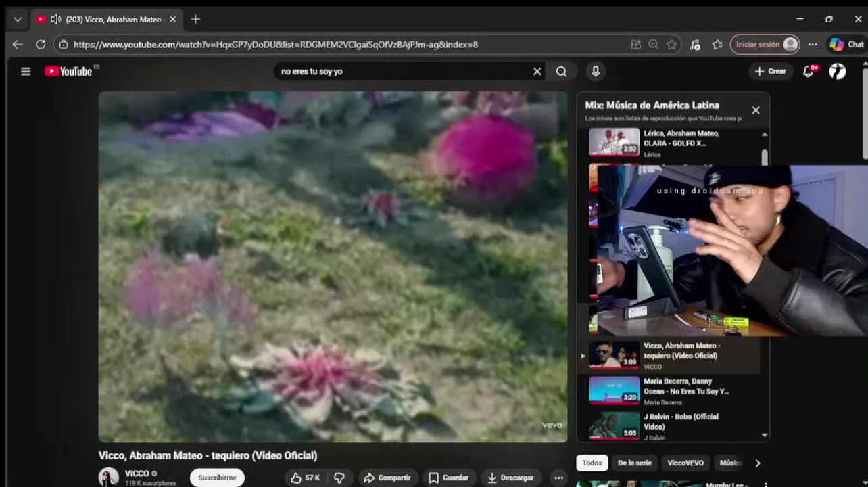Image resolution: width=868 pixels, height=487 pixels.
Task: Reload the current page
Action: click(41, 45)
